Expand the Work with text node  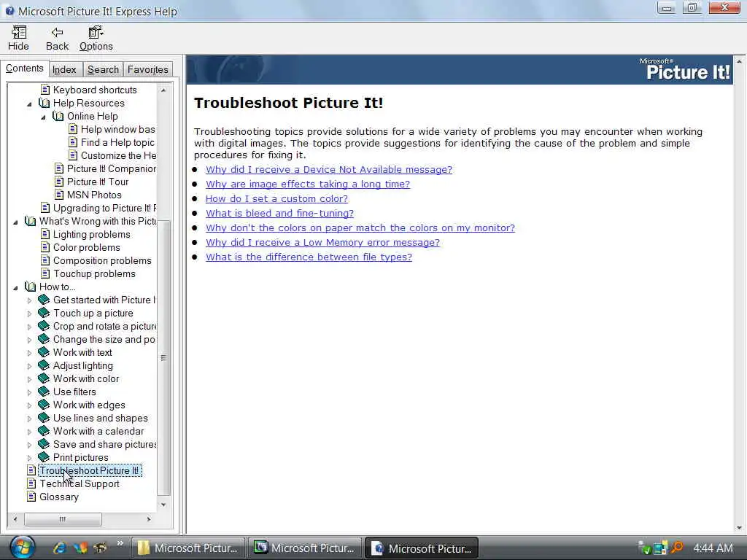coord(29,353)
